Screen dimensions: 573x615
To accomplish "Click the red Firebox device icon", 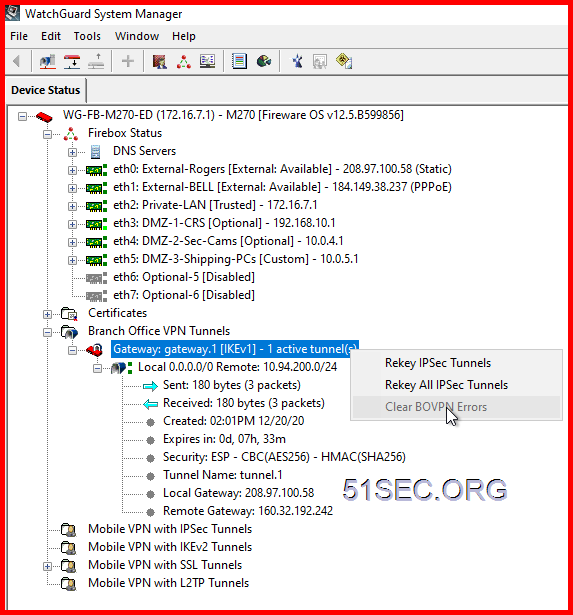I will pyautogui.click(x=44, y=116).
